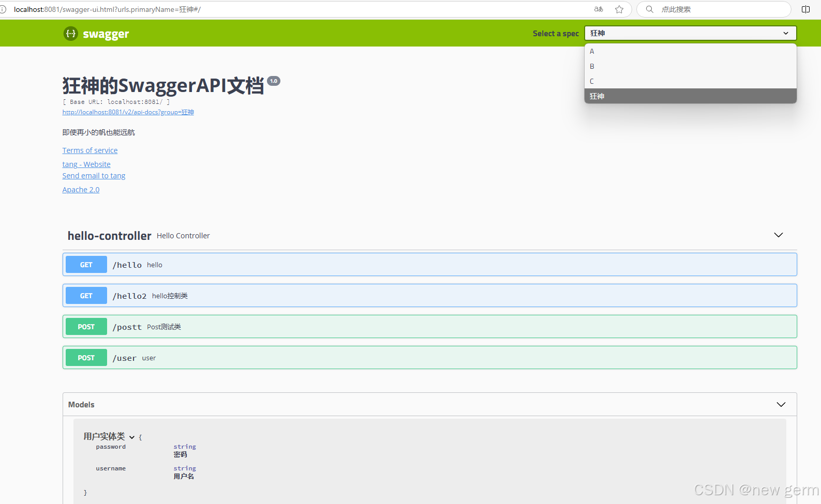Collapse the hello-controller section chevron

coord(779,235)
